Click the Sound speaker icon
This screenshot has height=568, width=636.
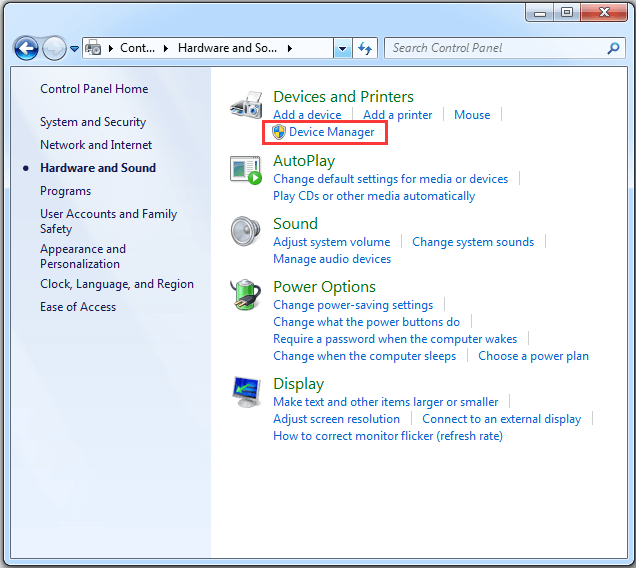[245, 231]
